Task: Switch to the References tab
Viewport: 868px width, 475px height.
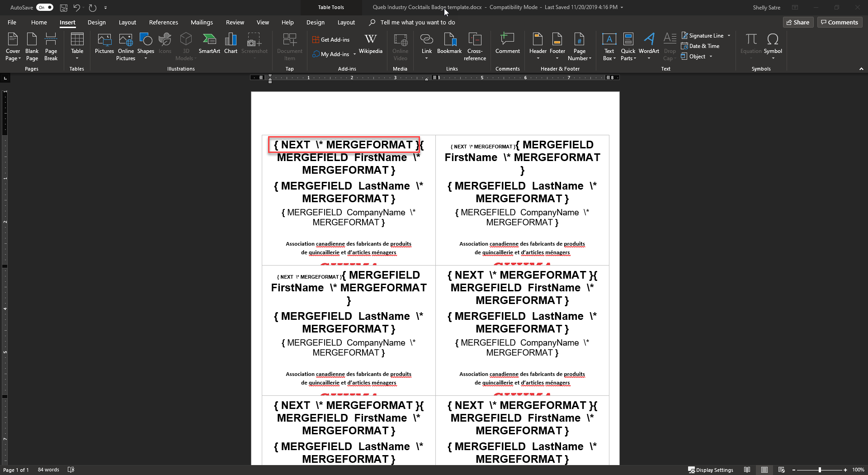Action: click(x=163, y=22)
